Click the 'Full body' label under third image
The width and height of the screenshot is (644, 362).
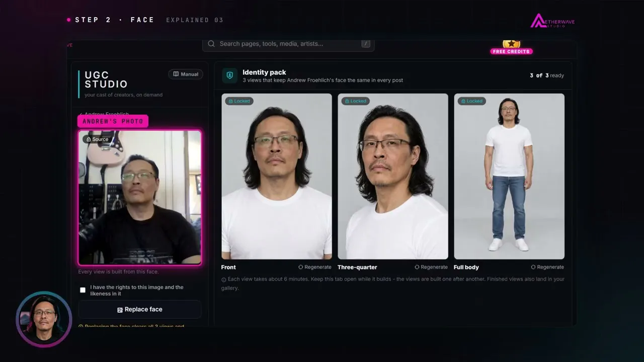tap(466, 267)
